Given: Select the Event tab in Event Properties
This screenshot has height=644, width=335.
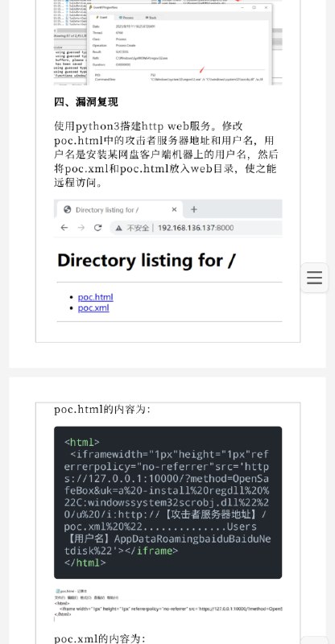Looking at the screenshot, I should (101, 18).
